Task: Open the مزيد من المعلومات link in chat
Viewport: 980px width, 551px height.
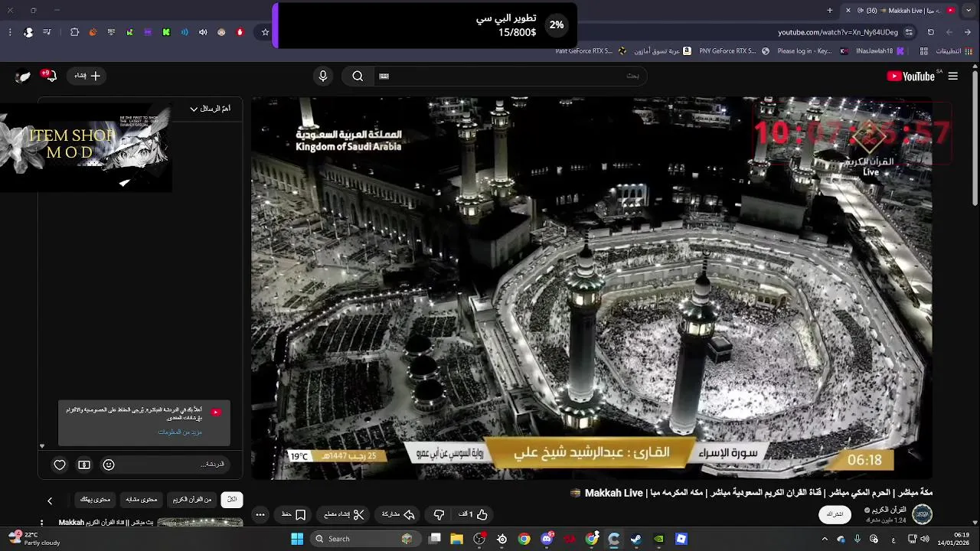Action: point(180,432)
